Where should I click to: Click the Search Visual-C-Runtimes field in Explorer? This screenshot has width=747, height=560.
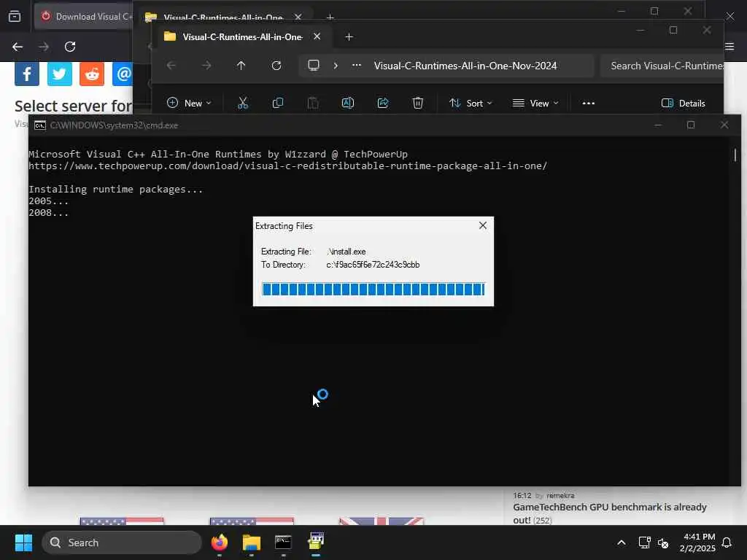tap(662, 66)
